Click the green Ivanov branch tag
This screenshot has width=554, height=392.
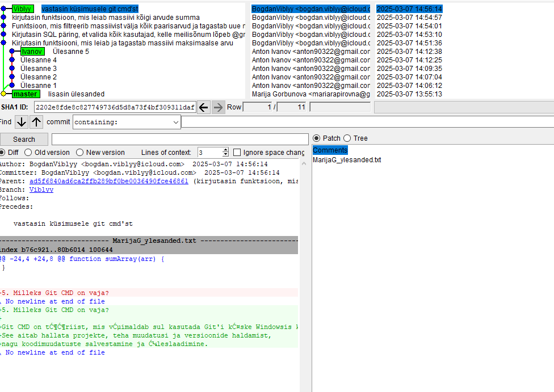[32, 52]
